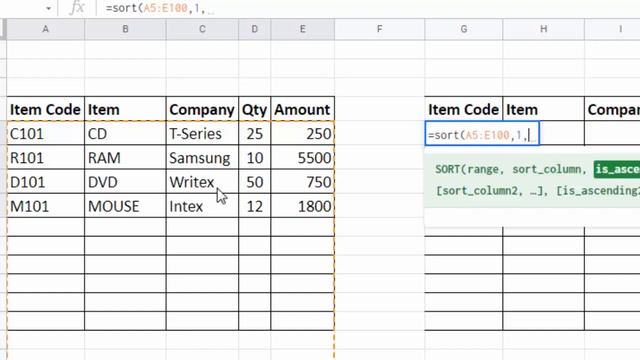
Task: Select Qty cell with value 50
Action: point(255,182)
